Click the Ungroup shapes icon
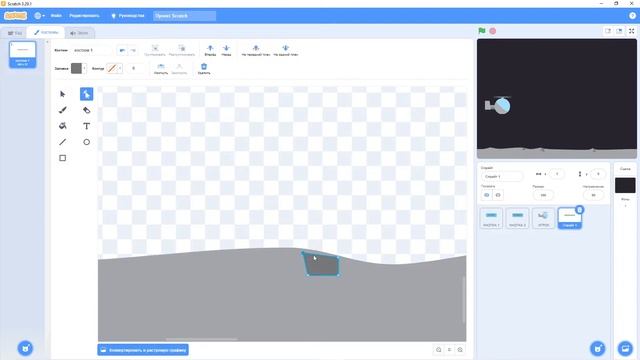 [x=182, y=50]
